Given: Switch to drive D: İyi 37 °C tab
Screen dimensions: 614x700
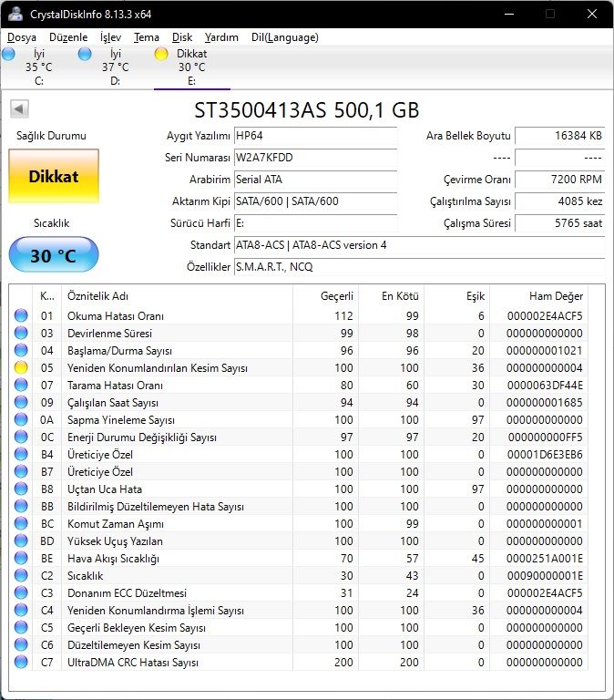Looking at the screenshot, I should [115, 67].
